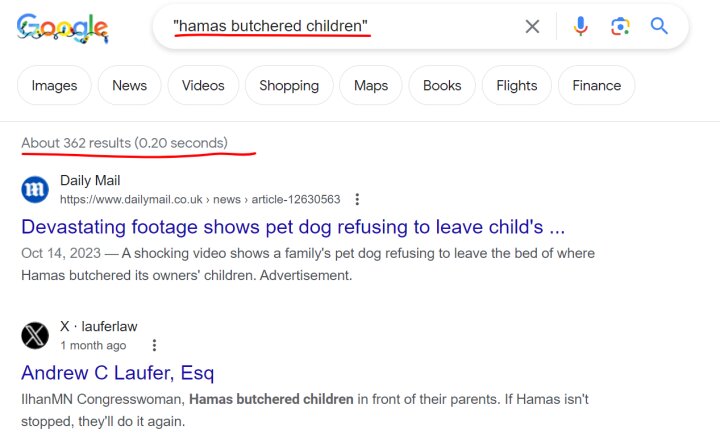Open the Finance filter

[x=596, y=85]
